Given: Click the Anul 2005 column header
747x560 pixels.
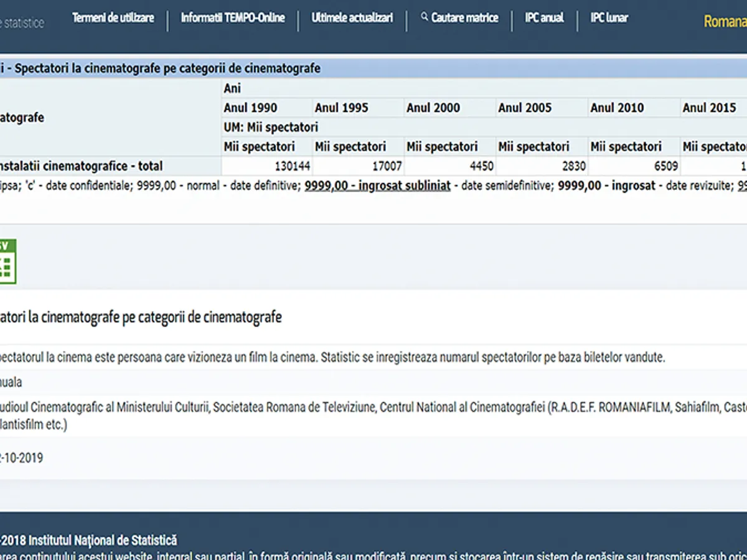Looking at the screenshot, I should click(x=525, y=108).
